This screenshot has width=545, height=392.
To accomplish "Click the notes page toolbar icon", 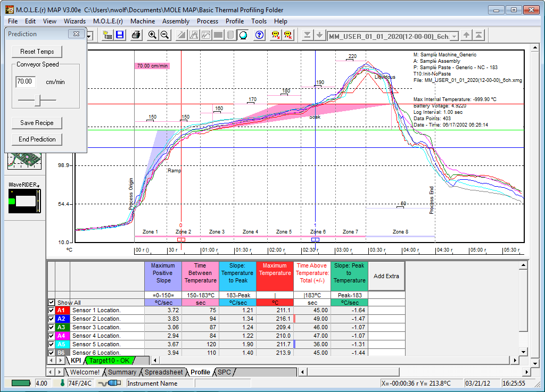I will 230,35.
